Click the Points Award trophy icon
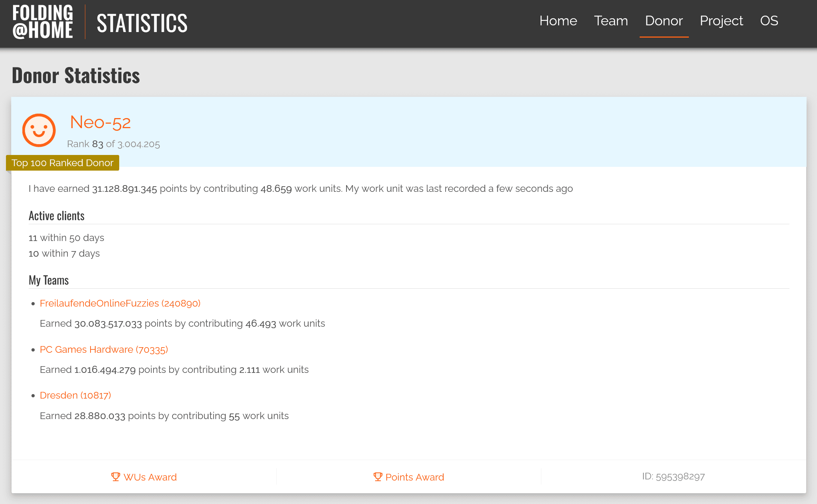 pos(378,477)
